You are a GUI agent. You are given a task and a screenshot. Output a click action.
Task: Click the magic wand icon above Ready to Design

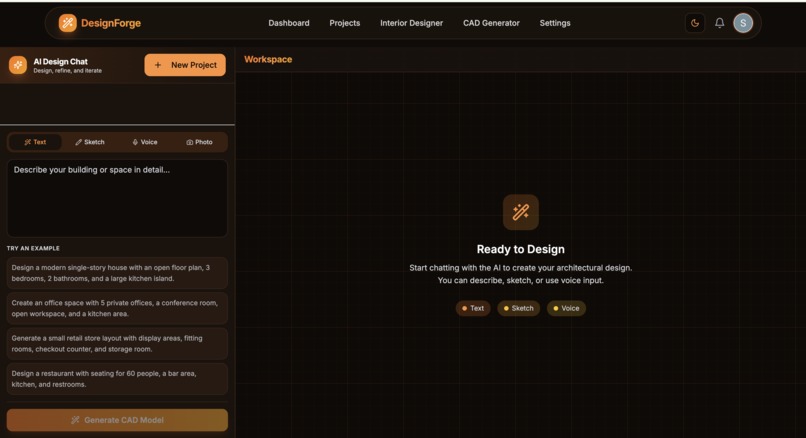(521, 212)
